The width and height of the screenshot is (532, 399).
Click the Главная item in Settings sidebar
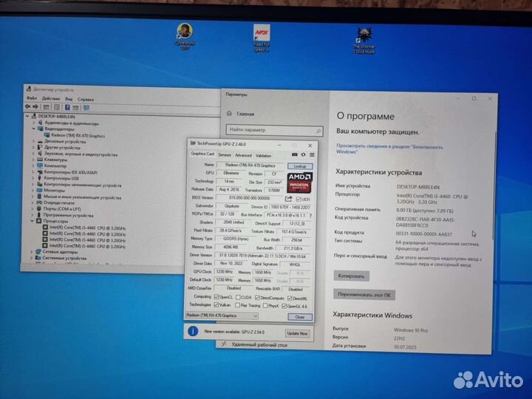(245, 114)
